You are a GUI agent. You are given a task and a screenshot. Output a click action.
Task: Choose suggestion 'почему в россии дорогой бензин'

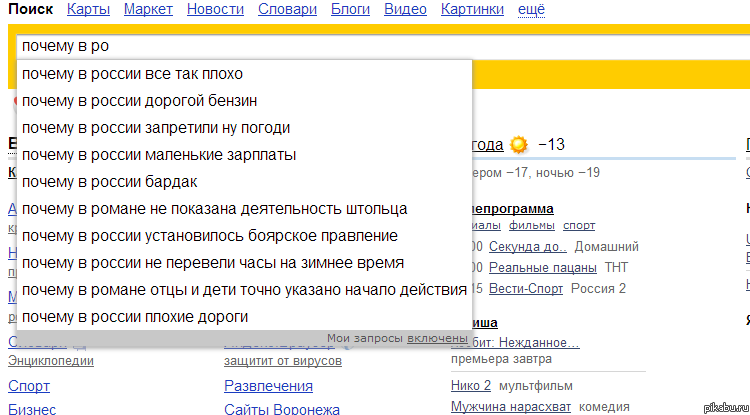(140, 101)
